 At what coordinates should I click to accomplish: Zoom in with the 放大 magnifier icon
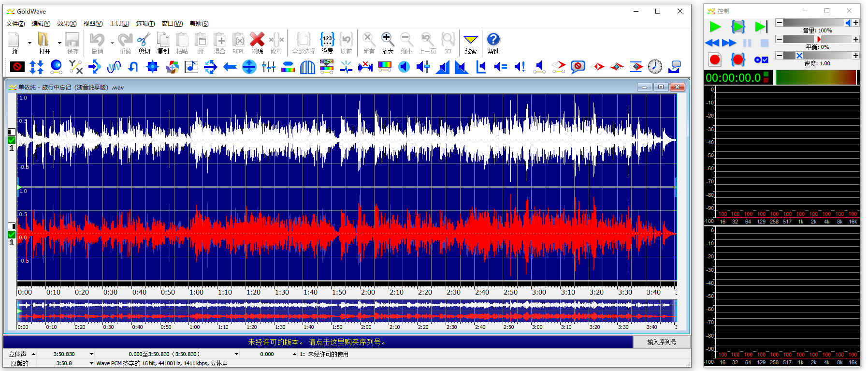point(388,43)
